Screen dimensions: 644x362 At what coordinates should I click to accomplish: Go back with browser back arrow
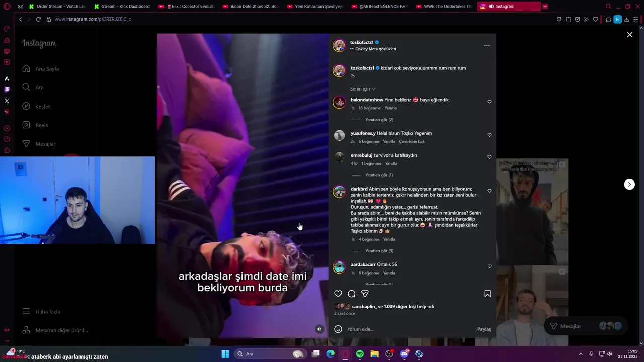pyautogui.click(x=20, y=19)
